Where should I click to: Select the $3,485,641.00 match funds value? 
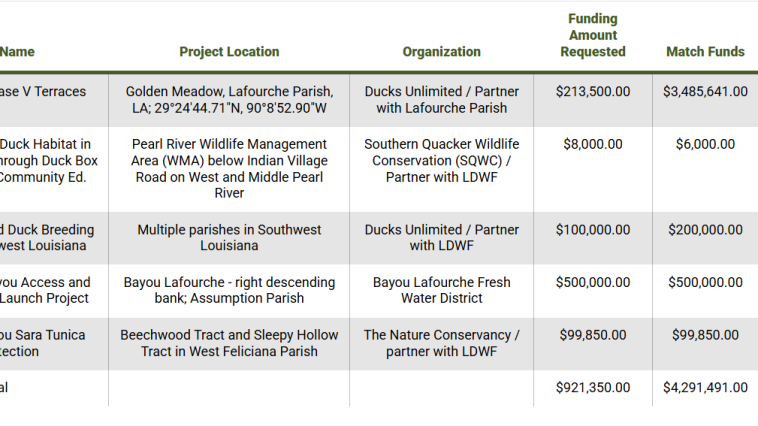[x=705, y=92]
